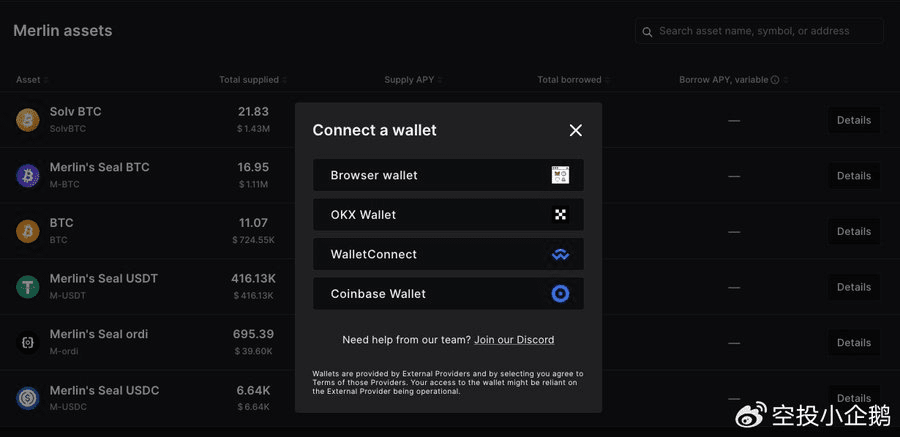Sort the table by Asset column
This screenshot has height=437, width=900.
click(32, 80)
